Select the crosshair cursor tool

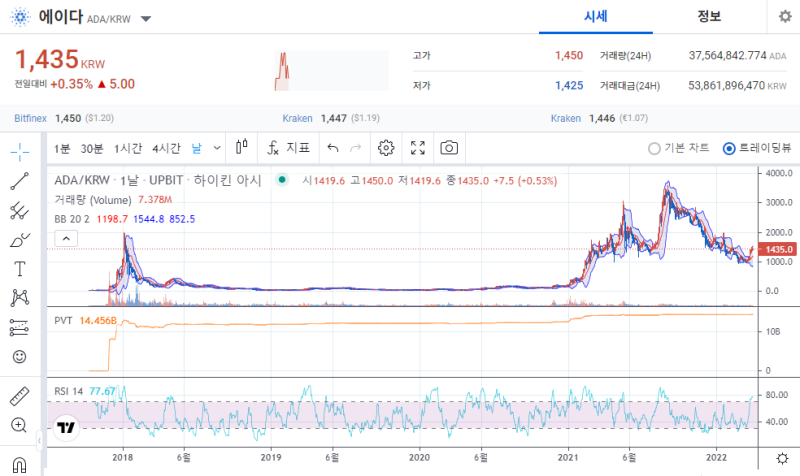19,152
